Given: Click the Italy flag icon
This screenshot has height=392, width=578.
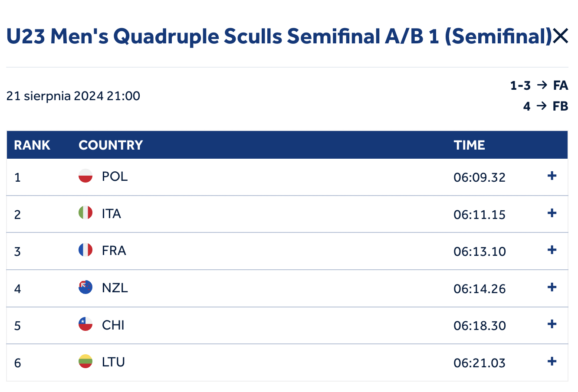Looking at the screenshot, I should pyautogui.click(x=85, y=212).
